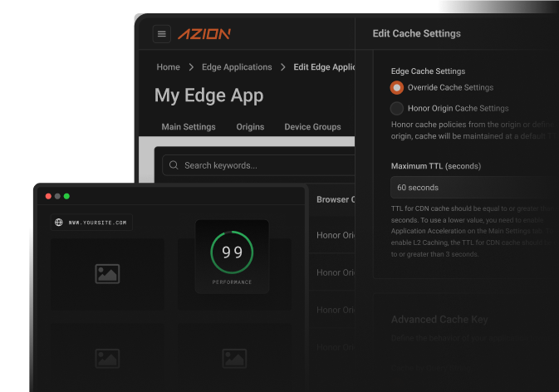Open the Origins tab
Image resolution: width=559 pixels, height=392 pixels.
[250, 127]
